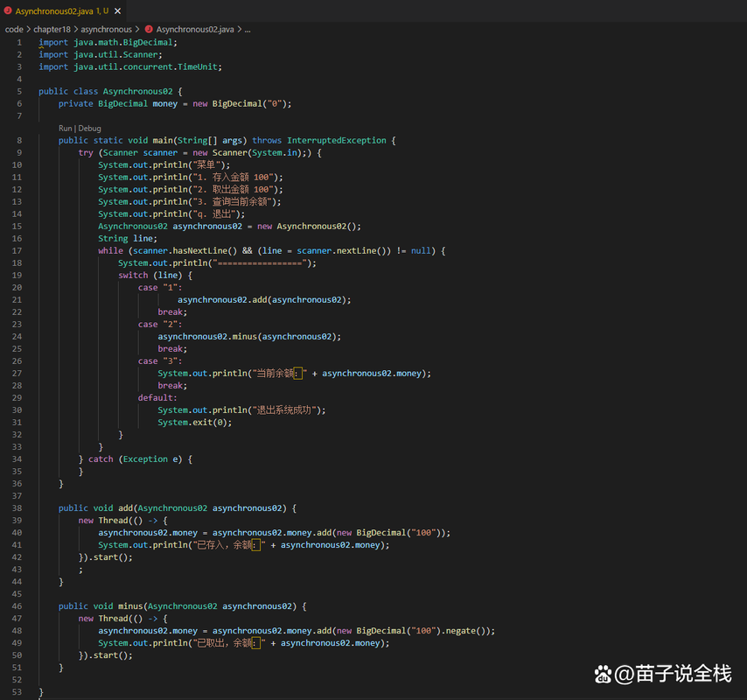Viewport: 747px width, 700px height.
Task: Place cursor on TimeUnit in line 3
Action: pos(199,66)
